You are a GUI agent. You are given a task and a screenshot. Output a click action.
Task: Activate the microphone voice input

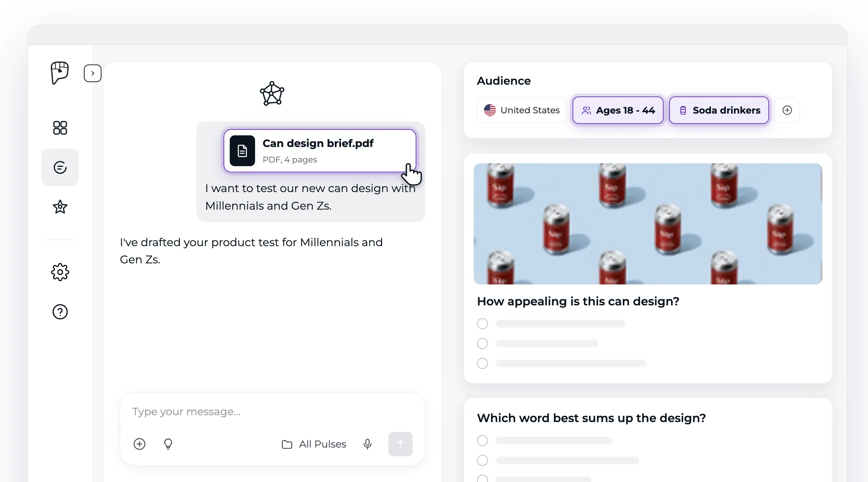coord(368,444)
